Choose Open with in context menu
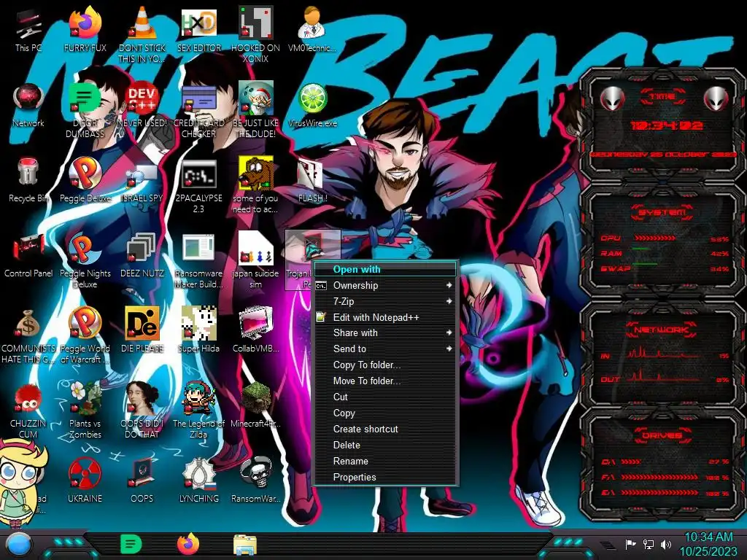Viewport: 747px width, 560px height. click(x=385, y=270)
